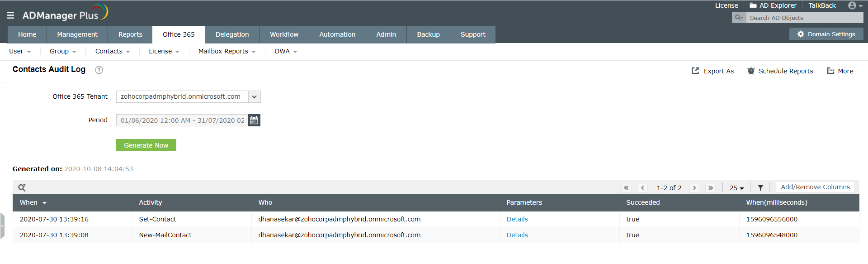Click the Period date range field
Image resolution: width=868 pixels, height=264 pixels.
(x=182, y=120)
